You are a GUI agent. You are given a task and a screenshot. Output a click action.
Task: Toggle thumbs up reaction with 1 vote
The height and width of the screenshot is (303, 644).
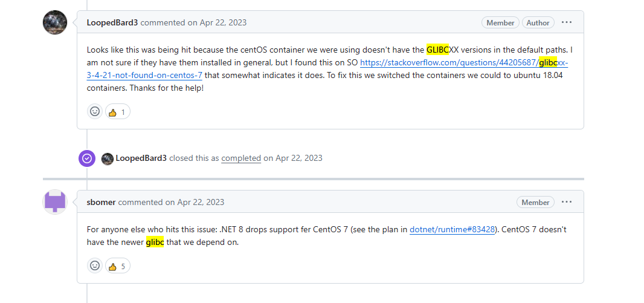click(118, 111)
